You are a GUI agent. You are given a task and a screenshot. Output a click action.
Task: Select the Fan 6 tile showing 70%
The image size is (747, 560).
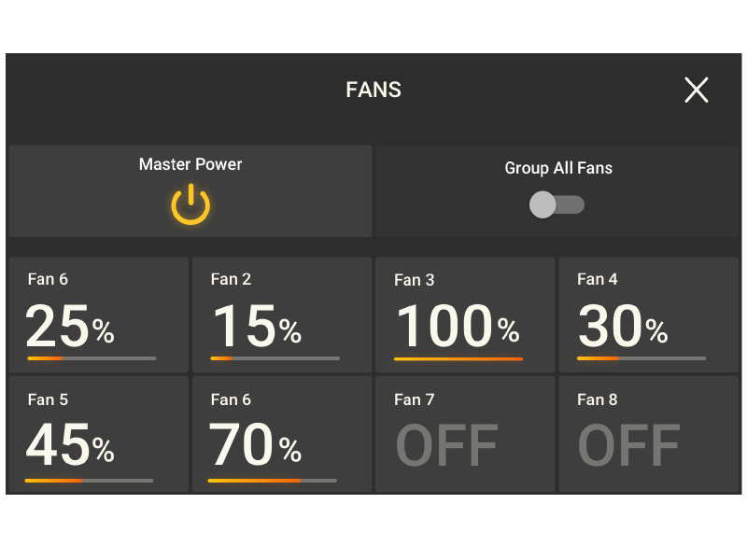(x=281, y=434)
